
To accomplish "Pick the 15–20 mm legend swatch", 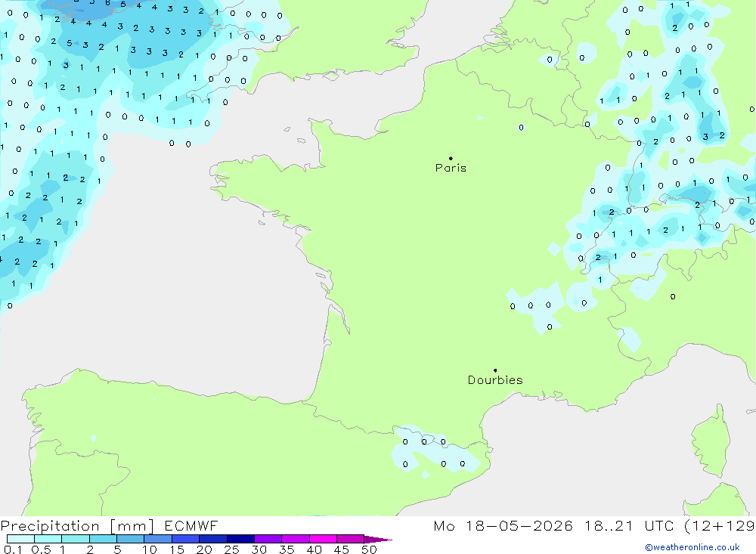I will (x=186, y=539).
